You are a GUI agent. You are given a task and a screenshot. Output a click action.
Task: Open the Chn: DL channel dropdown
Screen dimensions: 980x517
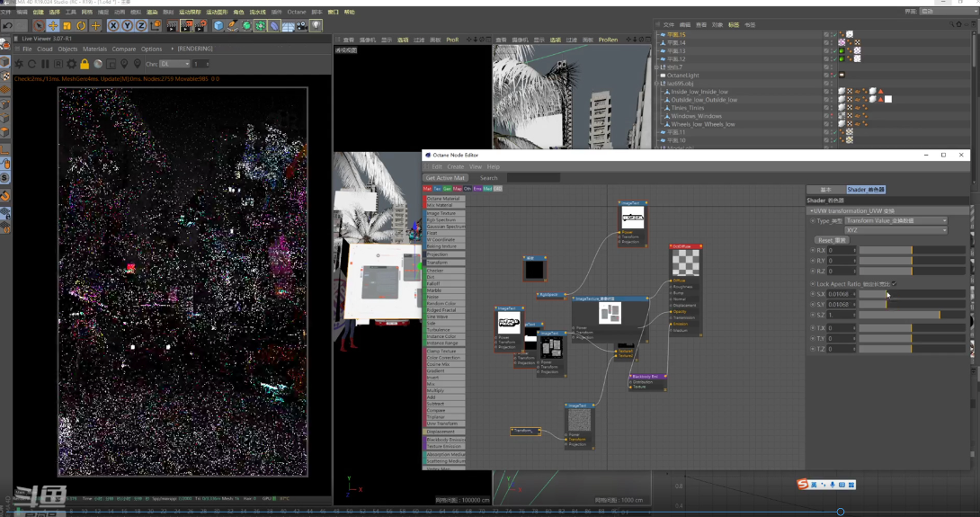174,64
